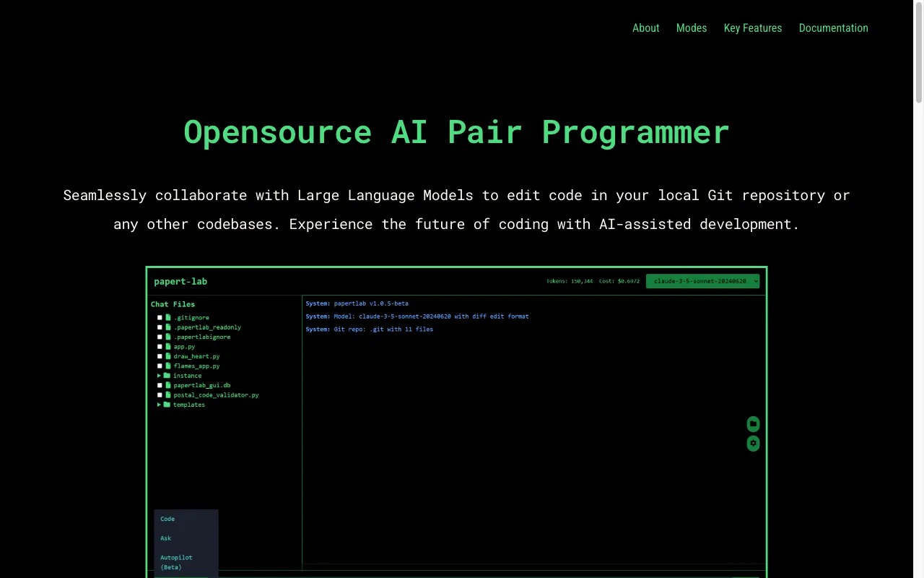Open the Documentation link
The image size is (924, 578).
[833, 28]
